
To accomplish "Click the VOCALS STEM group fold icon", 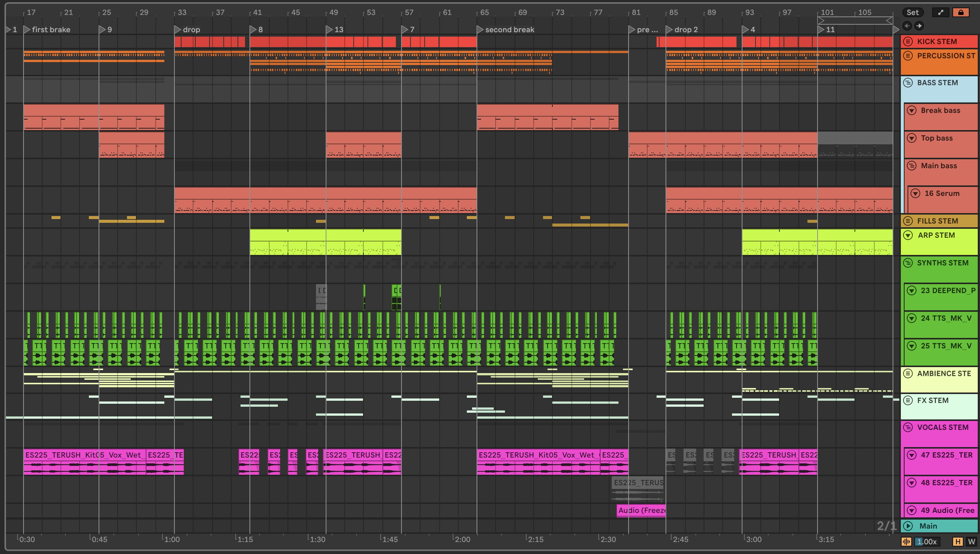I will [x=908, y=427].
